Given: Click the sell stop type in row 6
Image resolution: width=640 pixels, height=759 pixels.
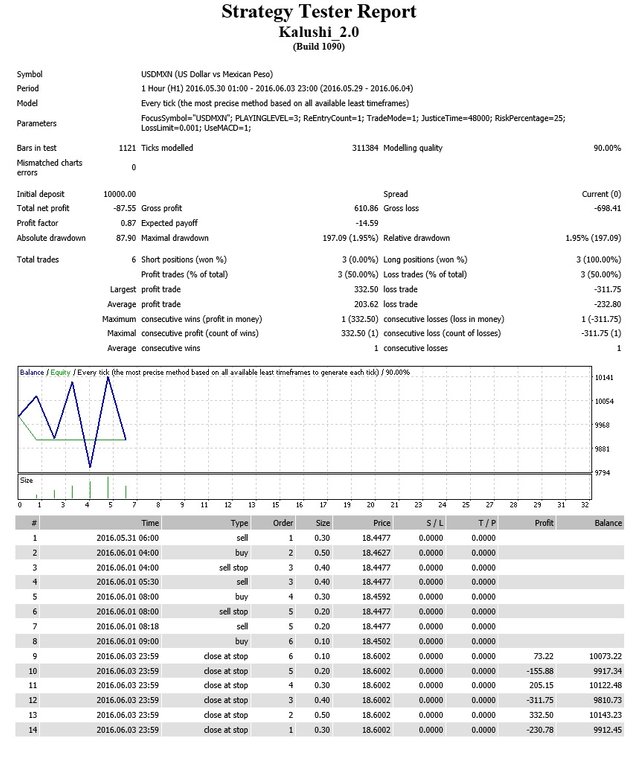Looking at the screenshot, I should click(x=233, y=612).
